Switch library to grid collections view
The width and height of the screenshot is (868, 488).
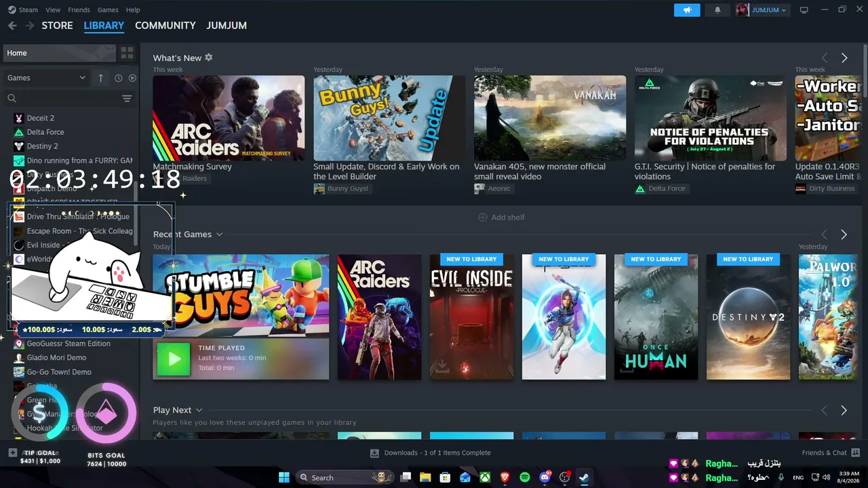pyautogui.click(x=127, y=53)
